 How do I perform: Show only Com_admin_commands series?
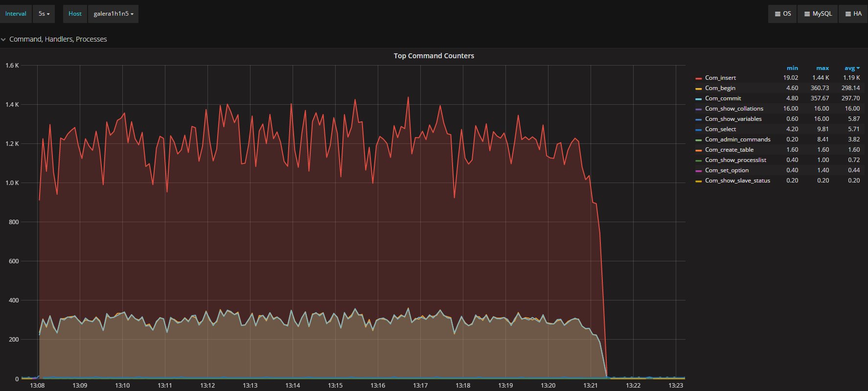(737, 139)
